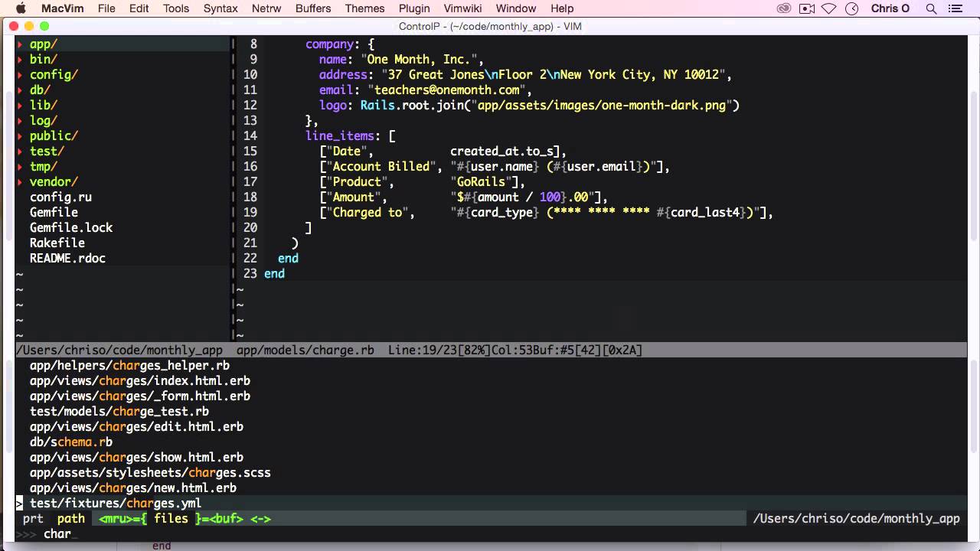
Task: Select config.ru in file tree
Action: click(x=60, y=197)
